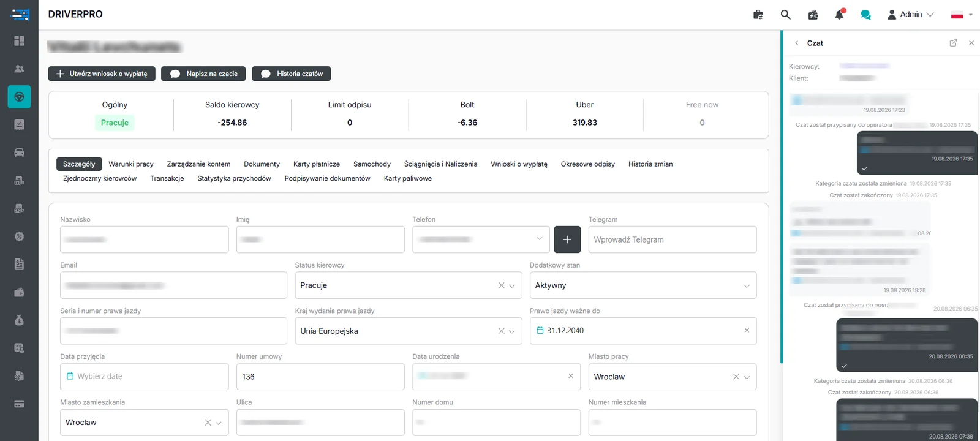Image resolution: width=980 pixels, height=441 pixels.
Task: Clear the Data urodzenia field
Action: coord(571,376)
